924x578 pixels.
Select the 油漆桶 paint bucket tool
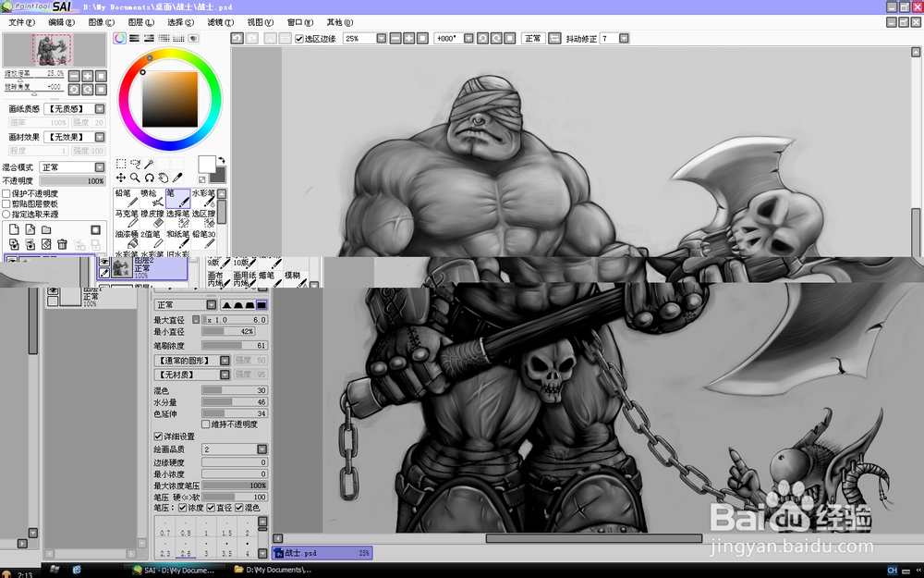[x=126, y=239]
